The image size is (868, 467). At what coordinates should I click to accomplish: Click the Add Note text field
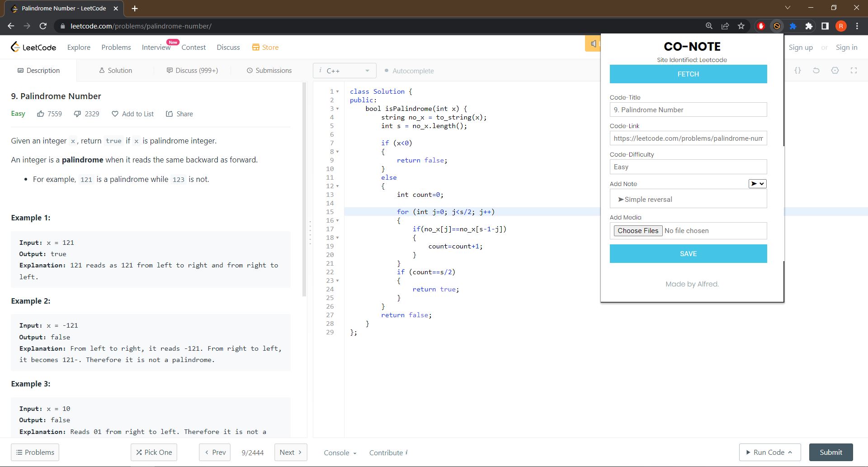tap(688, 199)
